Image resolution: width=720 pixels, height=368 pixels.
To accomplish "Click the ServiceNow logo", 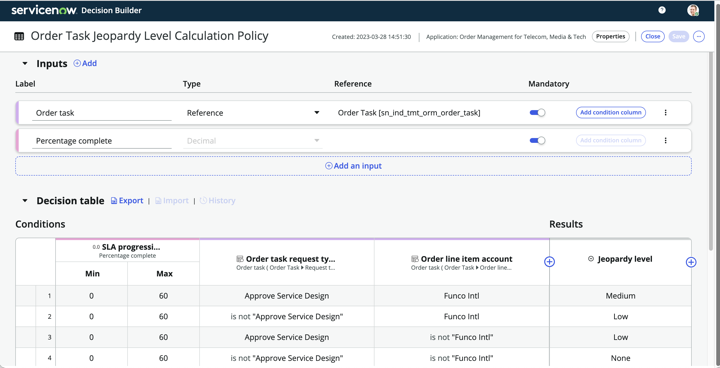I will click(44, 10).
